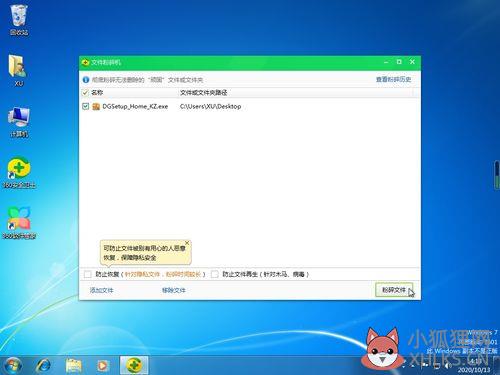Maximize the file shredder window
Viewport: 500px width, 375px height.
[399, 62]
